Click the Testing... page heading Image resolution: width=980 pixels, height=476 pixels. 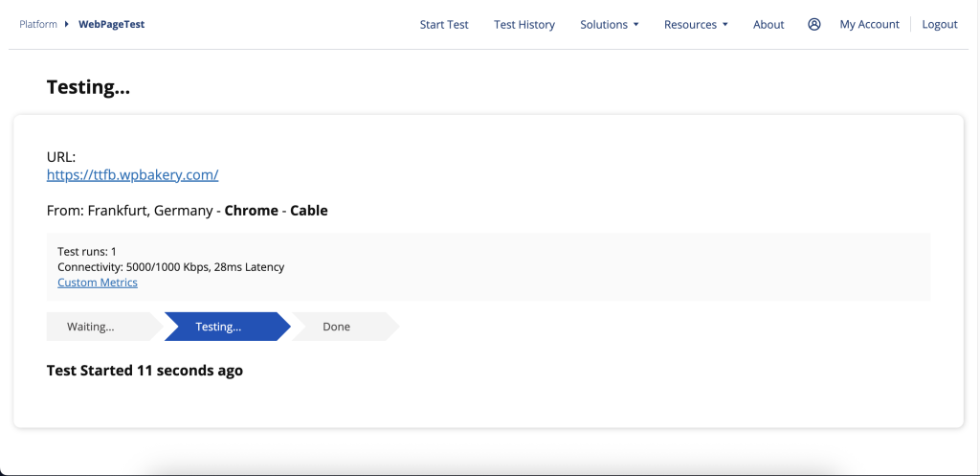[88, 87]
